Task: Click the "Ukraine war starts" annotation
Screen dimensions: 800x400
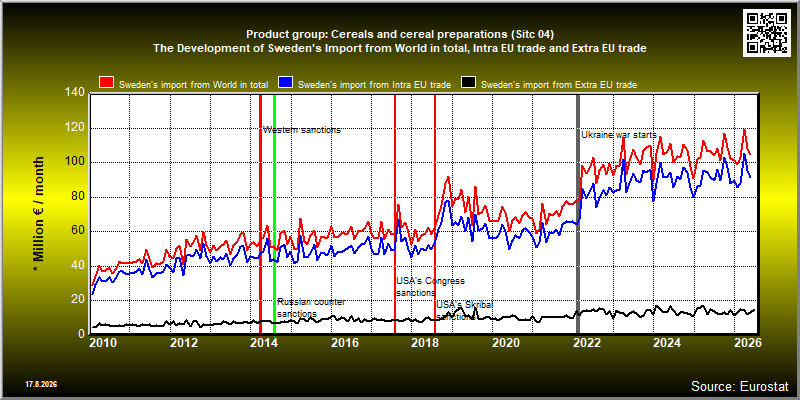Action: pyautogui.click(x=619, y=135)
